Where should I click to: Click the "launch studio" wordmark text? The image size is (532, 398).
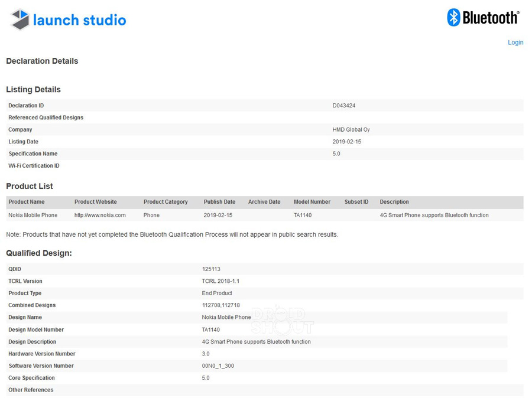pyautogui.click(x=79, y=20)
